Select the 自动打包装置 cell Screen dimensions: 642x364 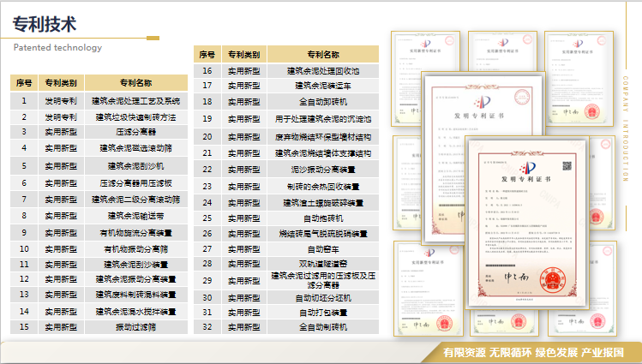point(323,313)
